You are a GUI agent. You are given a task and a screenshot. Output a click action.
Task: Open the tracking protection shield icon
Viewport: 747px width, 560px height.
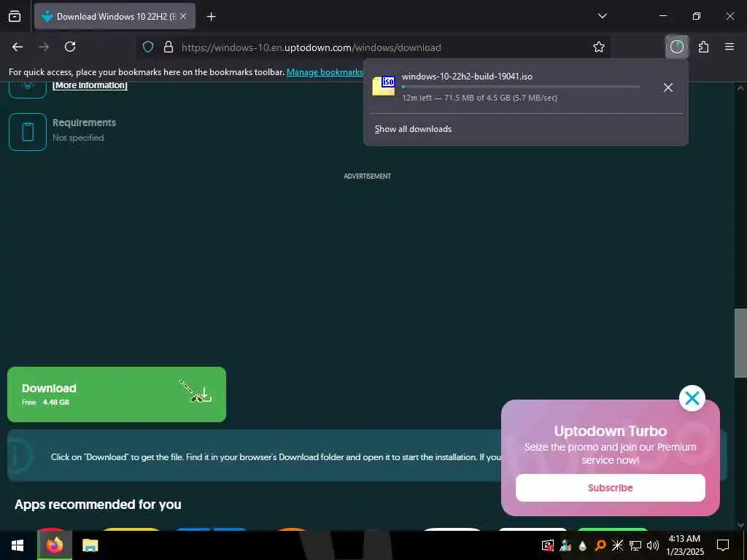148,47
